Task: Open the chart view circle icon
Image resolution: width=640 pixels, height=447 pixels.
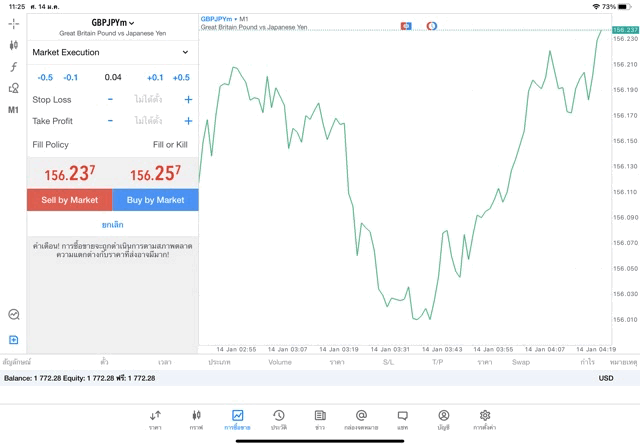Action: tap(14, 314)
